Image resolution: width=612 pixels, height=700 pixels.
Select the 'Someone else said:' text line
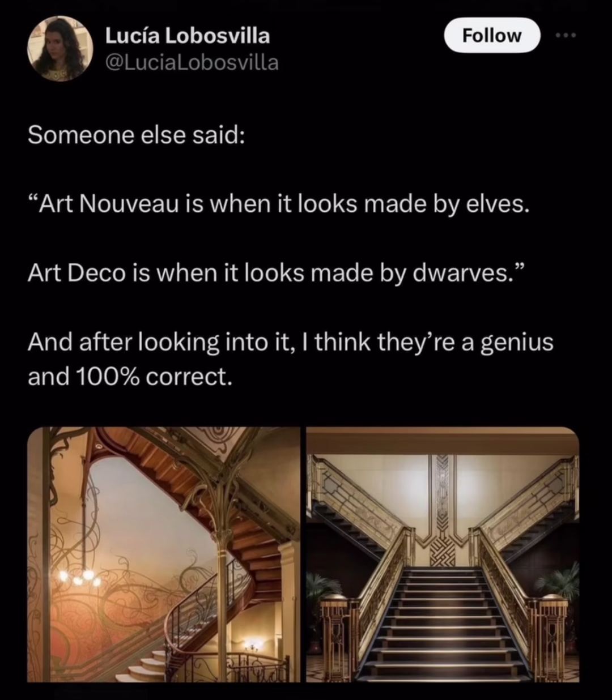click(x=136, y=135)
